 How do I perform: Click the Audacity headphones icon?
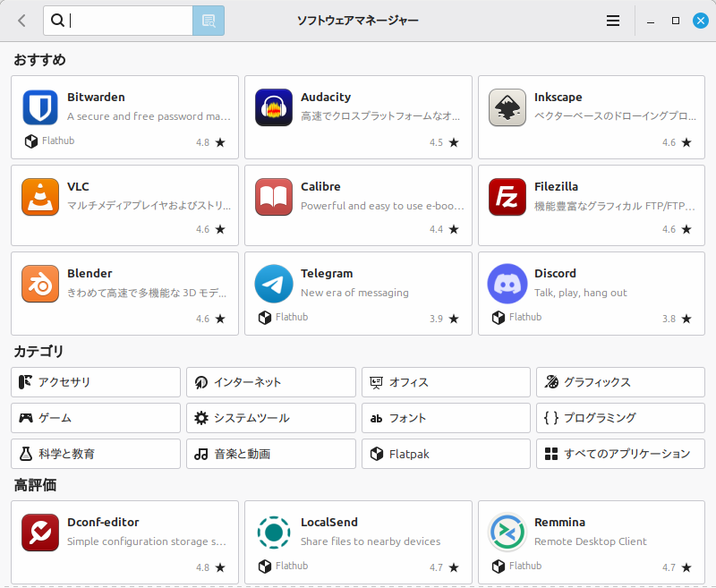tap(274, 107)
